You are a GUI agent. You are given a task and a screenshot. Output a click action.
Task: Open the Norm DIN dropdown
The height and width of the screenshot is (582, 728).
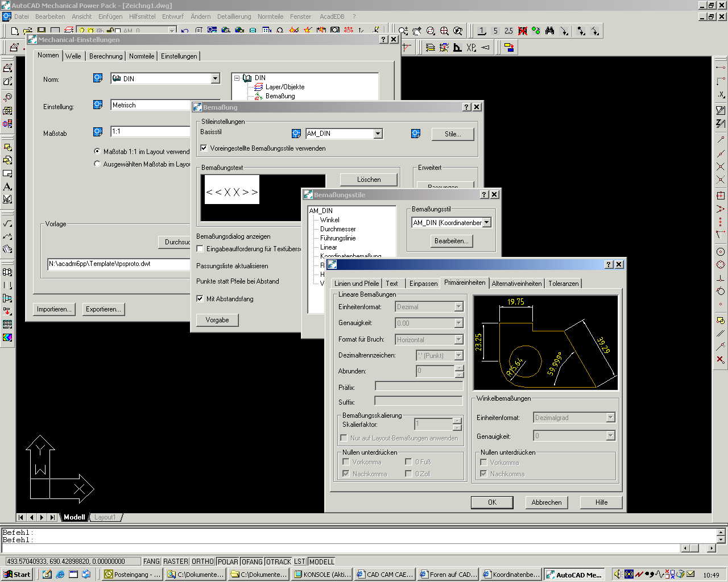215,78
